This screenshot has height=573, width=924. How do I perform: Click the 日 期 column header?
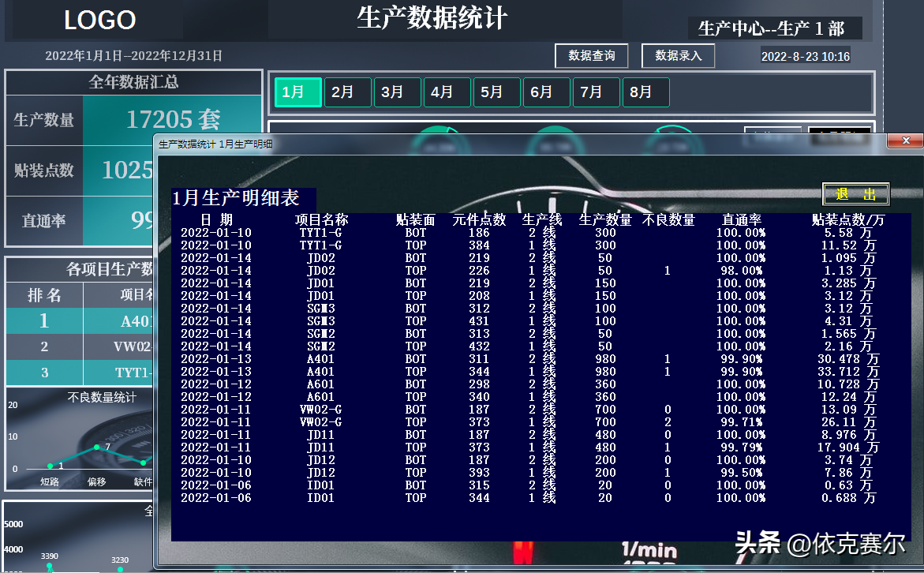[216, 220]
